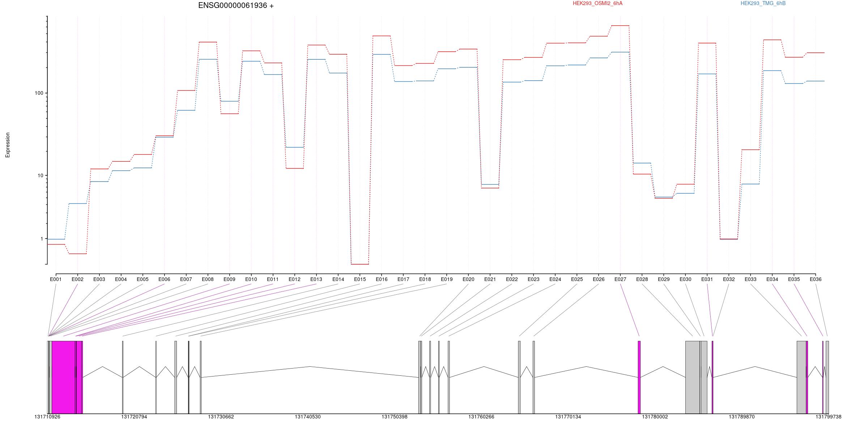Viewport: 868px width, 434px height.
Task: Click the red E027 expression peak segment
Action: click(x=620, y=26)
